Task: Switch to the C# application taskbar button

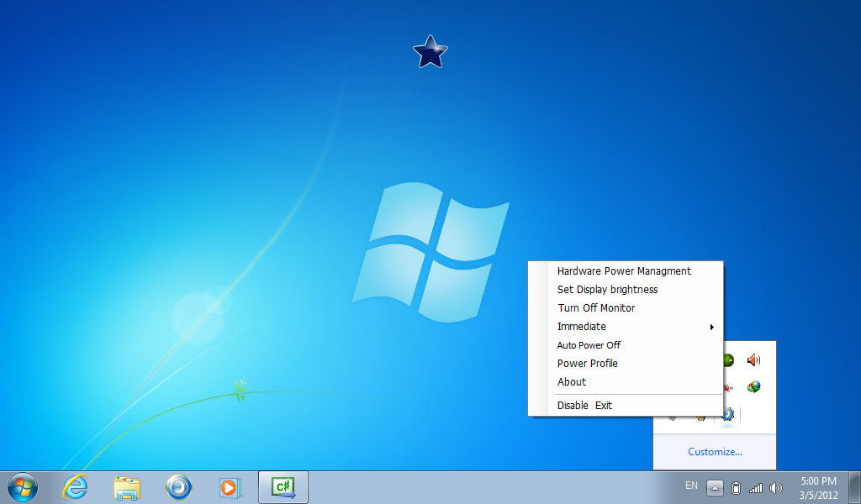Action: pos(283,487)
